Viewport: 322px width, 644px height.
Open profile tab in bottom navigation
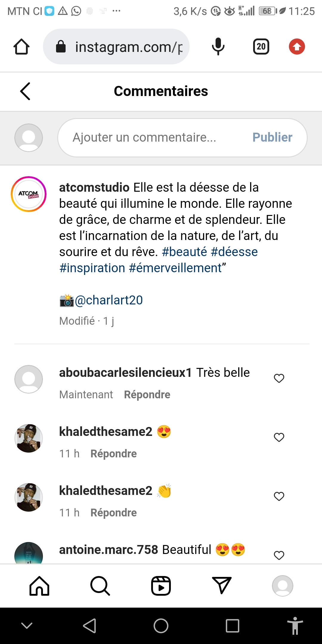coord(283,586)
